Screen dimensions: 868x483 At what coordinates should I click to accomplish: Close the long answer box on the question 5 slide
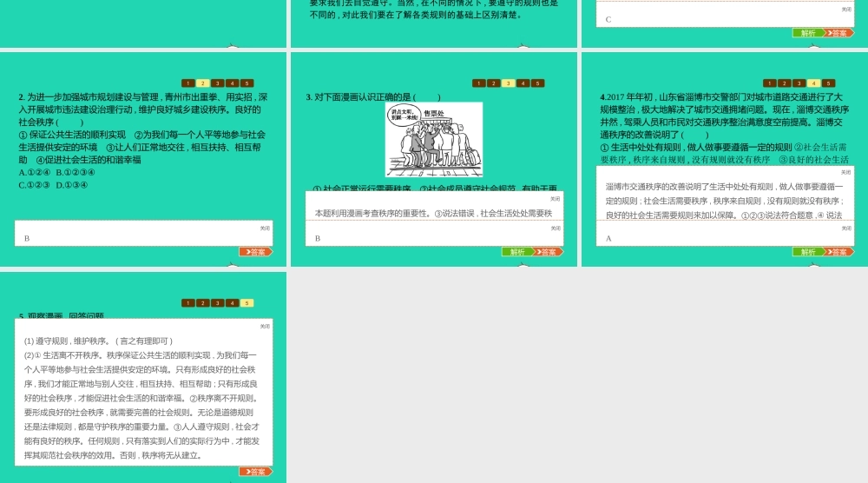pyautogui.click(x=265, y=327)
